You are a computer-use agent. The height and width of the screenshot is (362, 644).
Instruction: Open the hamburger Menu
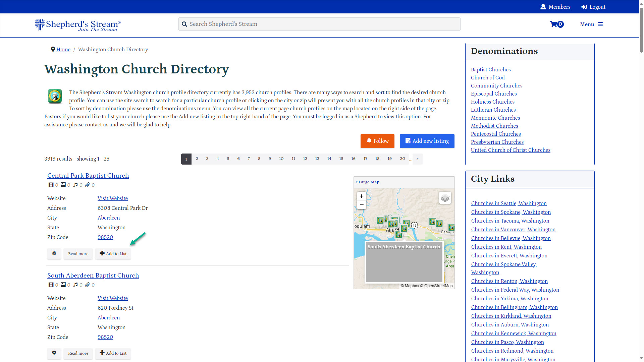pyautogui.click(x=591, y=24)
